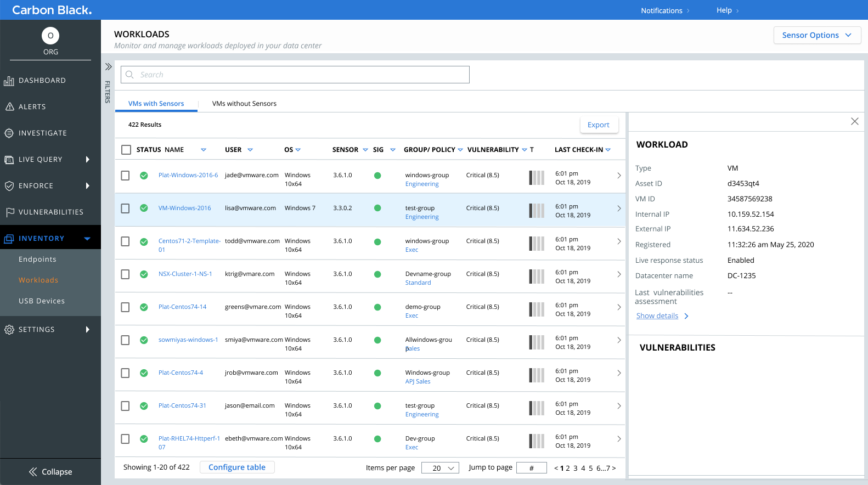Open the Investigate sidebar icon

9,133
